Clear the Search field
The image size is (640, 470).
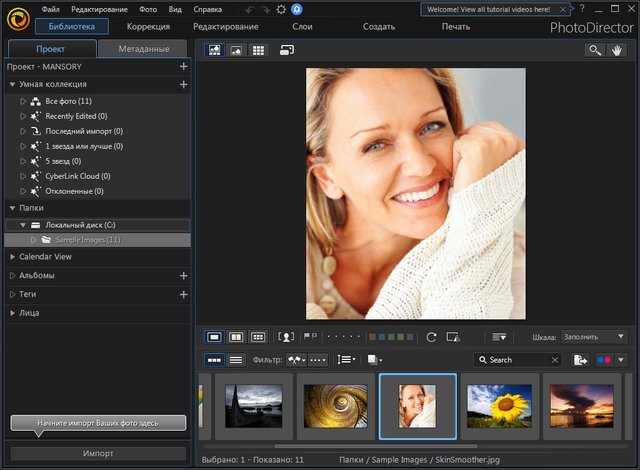click(x=555, y=360)
